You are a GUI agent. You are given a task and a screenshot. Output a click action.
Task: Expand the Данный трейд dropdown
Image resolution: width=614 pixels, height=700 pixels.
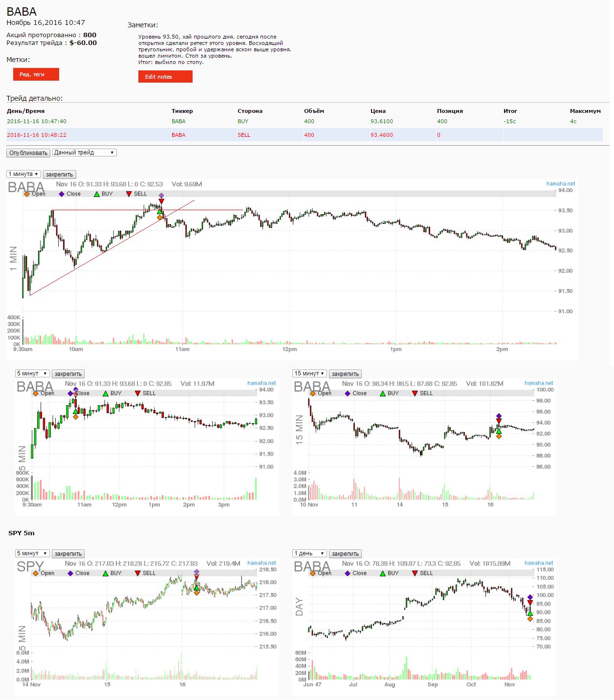pos(85,153)
